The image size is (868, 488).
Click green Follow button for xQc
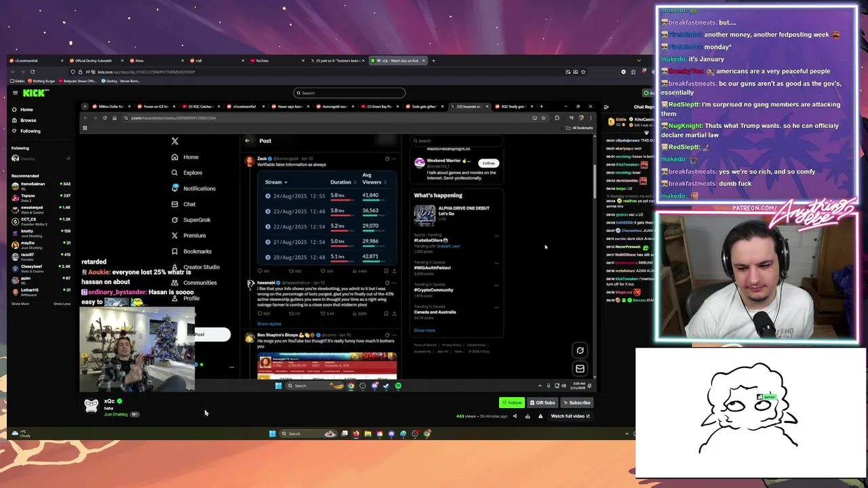512,403
